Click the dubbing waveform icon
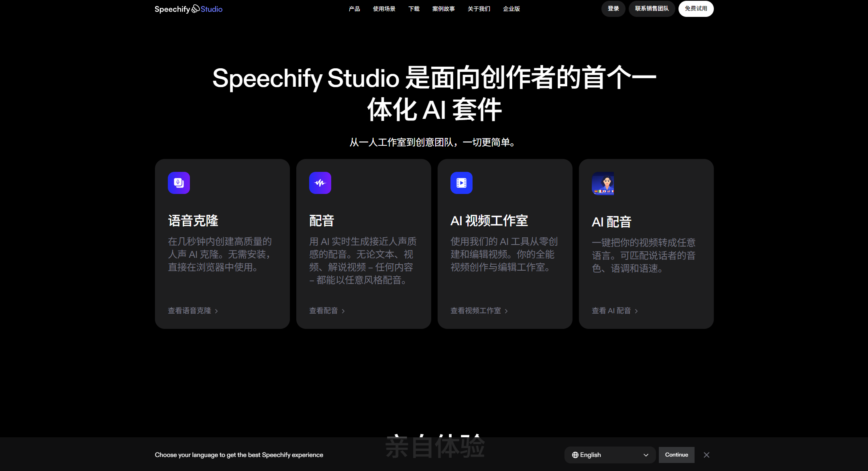The image size is (868, 471). [x=320, y=183]
